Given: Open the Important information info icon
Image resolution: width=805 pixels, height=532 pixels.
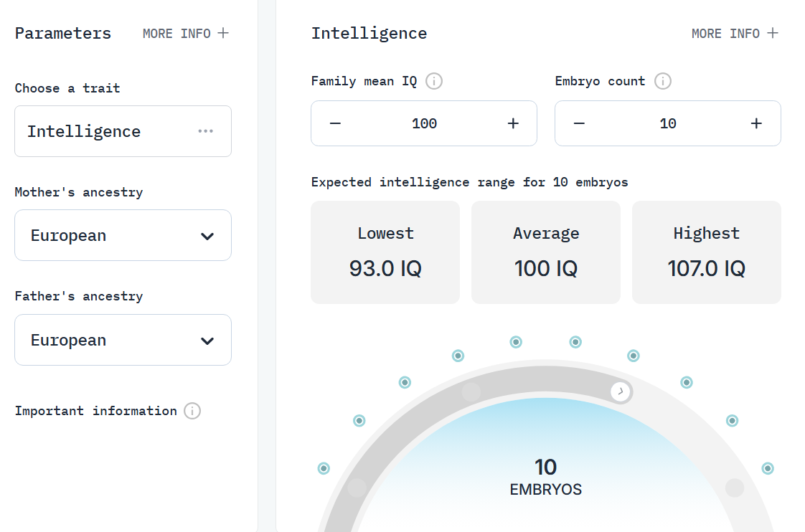Looking at the screenshot, I should [x=192, y=411].
